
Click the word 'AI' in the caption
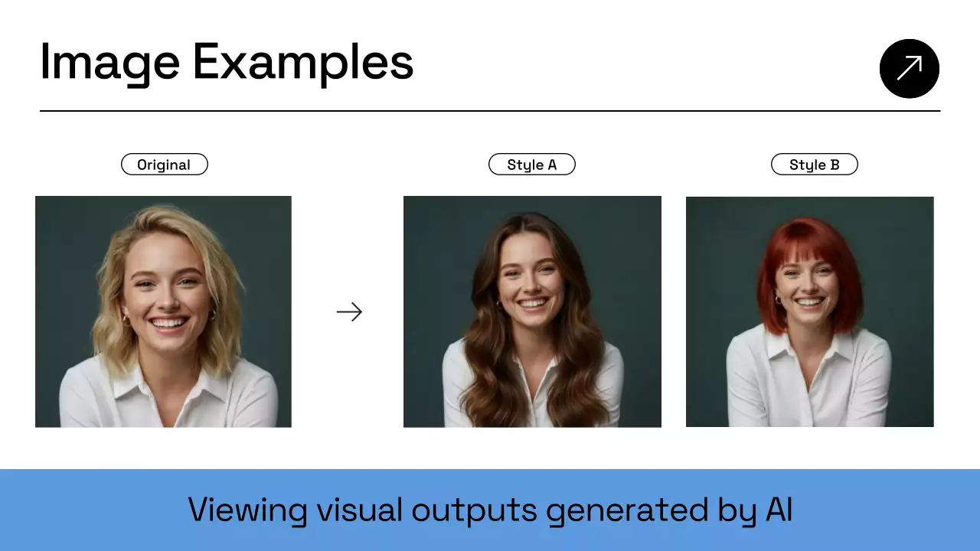pos(779,510)
